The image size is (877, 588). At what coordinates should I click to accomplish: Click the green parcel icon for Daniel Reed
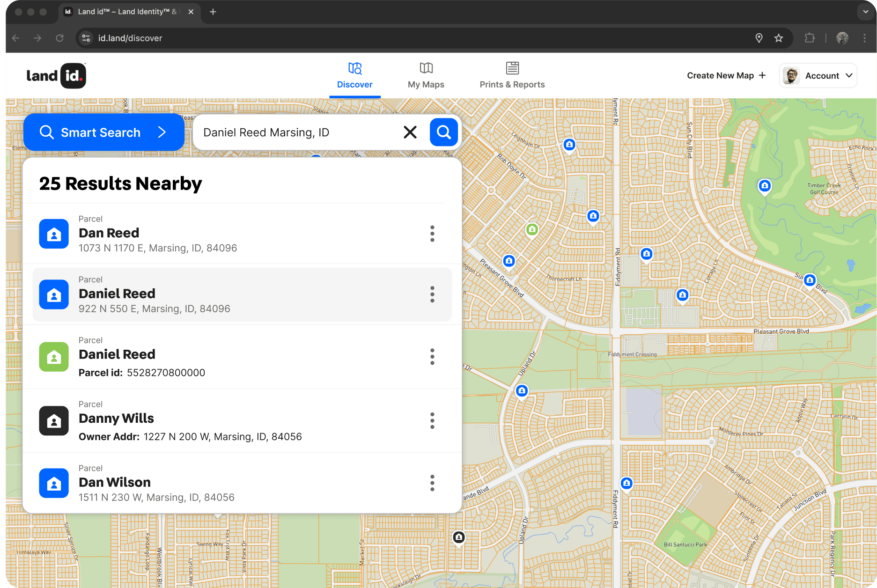click(x=54, y=357)
